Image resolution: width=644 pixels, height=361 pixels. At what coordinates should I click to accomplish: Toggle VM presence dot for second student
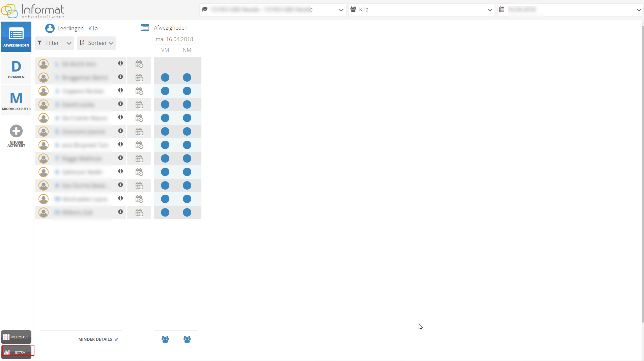click(x=165, y=78)
